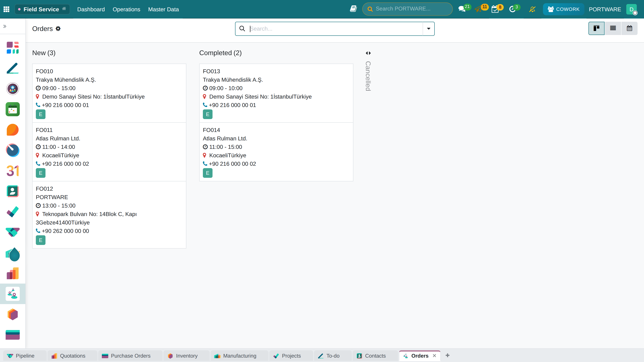Close the Orders bottom tab

[434, 356]
